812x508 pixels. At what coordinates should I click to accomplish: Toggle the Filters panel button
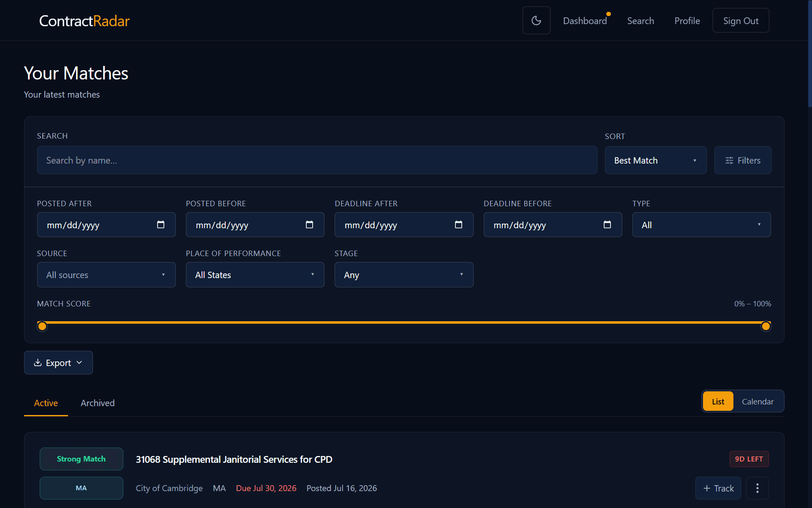click(x=742, y=160)
